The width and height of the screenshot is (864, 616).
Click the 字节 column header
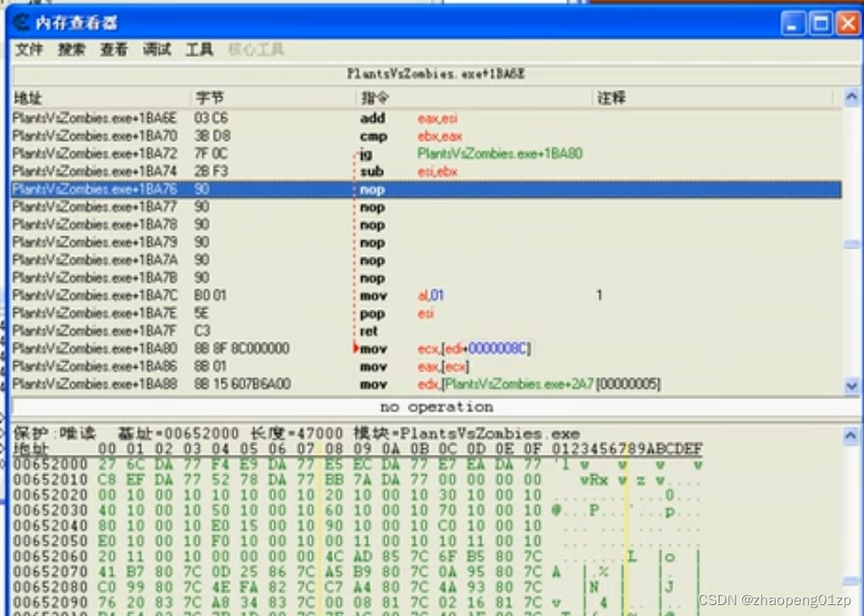tap(274, 98)
